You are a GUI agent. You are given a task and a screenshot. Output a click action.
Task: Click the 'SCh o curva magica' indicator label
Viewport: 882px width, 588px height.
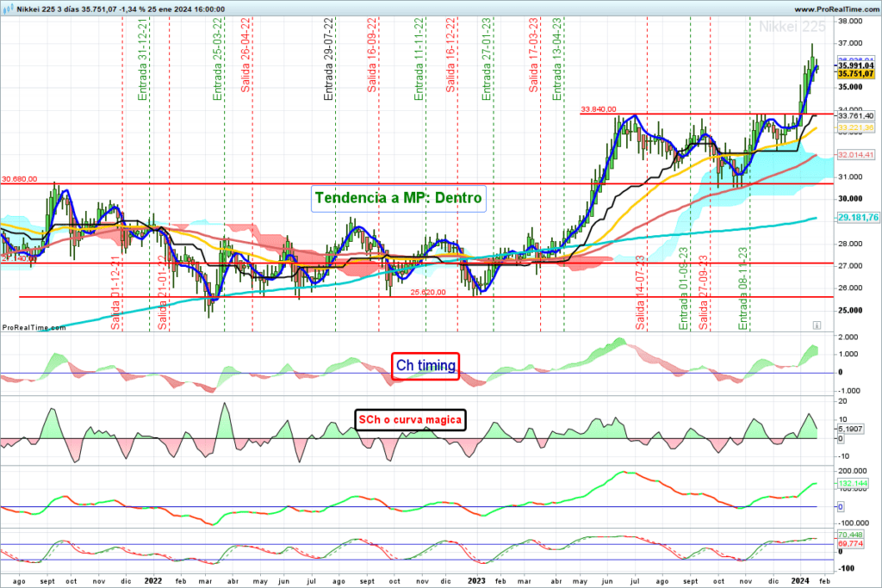410,420
